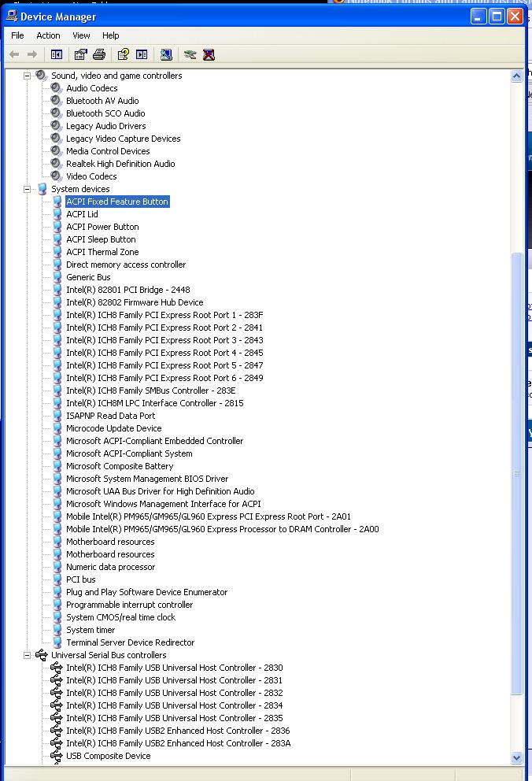
Task: Click the Forward arrow in toolbar
Action: (32, 54)
